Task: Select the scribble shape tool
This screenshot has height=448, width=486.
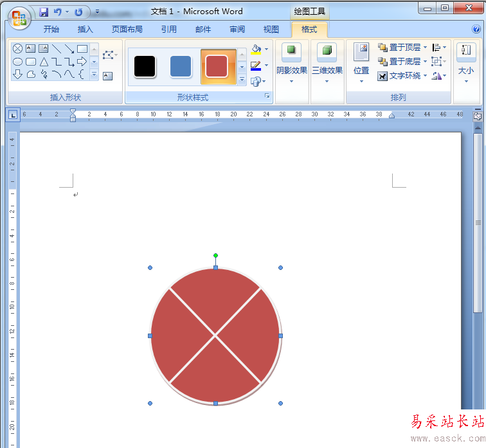Action: pos(44,75)
